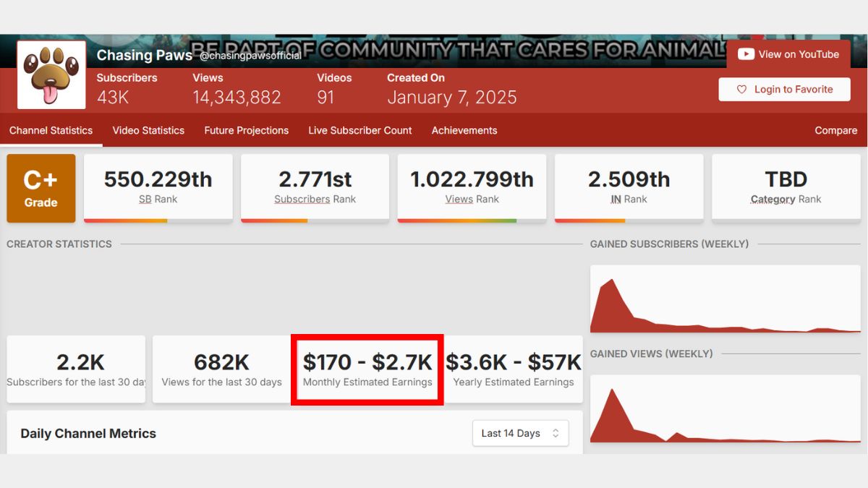The width and height of the screenshot is (868, 488).
Task: Select the 91 videos count
Action: (325, 97)
